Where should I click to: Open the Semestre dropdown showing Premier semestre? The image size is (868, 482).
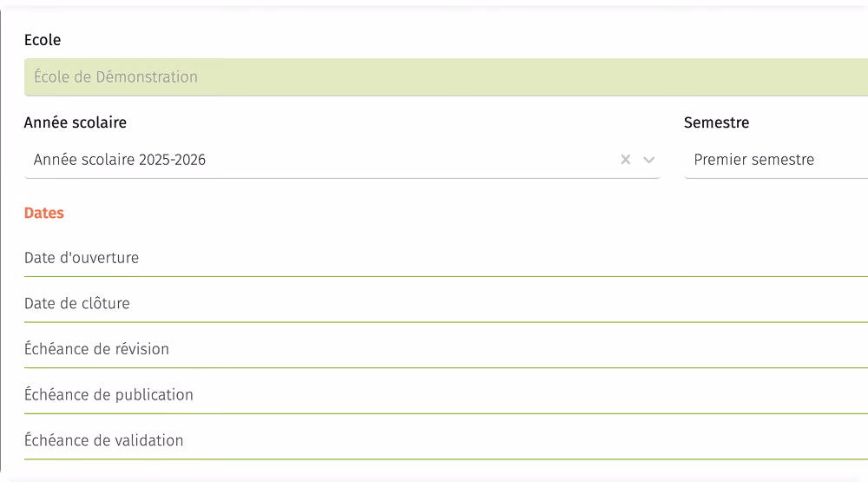point(776,160)
